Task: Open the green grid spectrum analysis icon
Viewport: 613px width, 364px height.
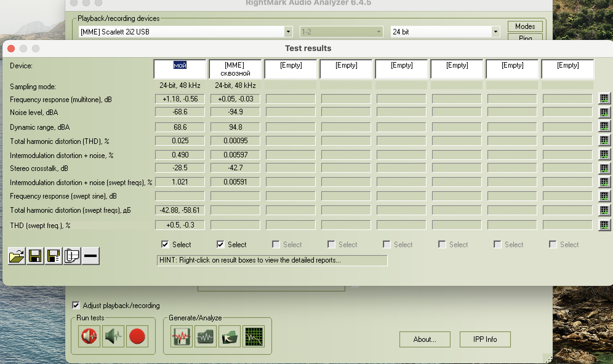Action: pyautogui.click(x=254, y=336)
